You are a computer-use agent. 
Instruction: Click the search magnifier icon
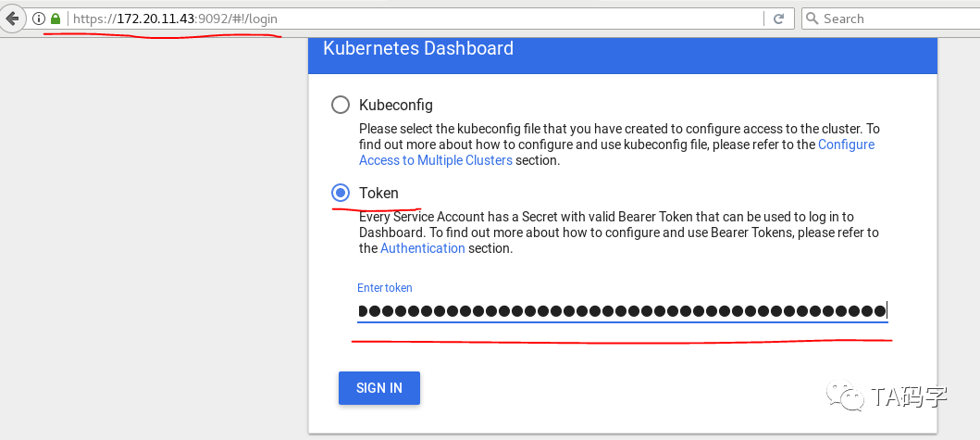point(812,19)
